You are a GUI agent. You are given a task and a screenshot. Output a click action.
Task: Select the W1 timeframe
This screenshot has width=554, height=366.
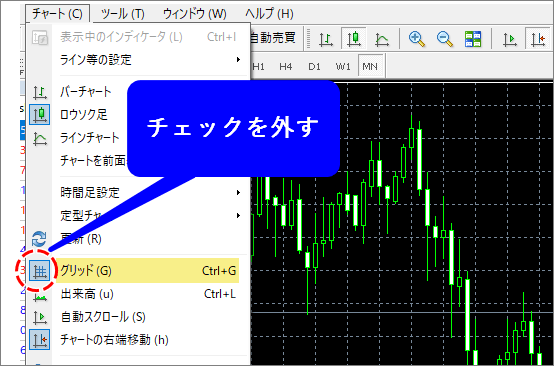pos(343,66)
